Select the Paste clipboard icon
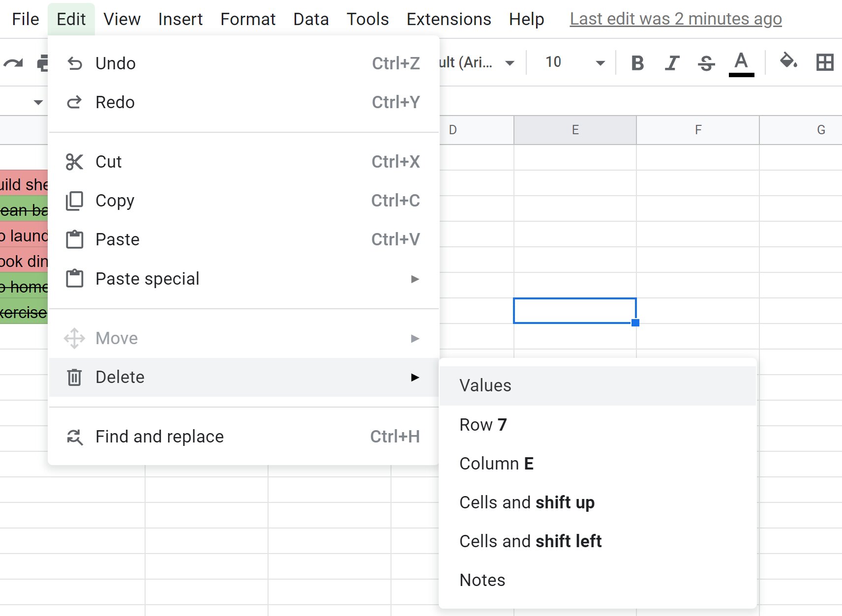842x616 pixels. (x=75, y=239)
